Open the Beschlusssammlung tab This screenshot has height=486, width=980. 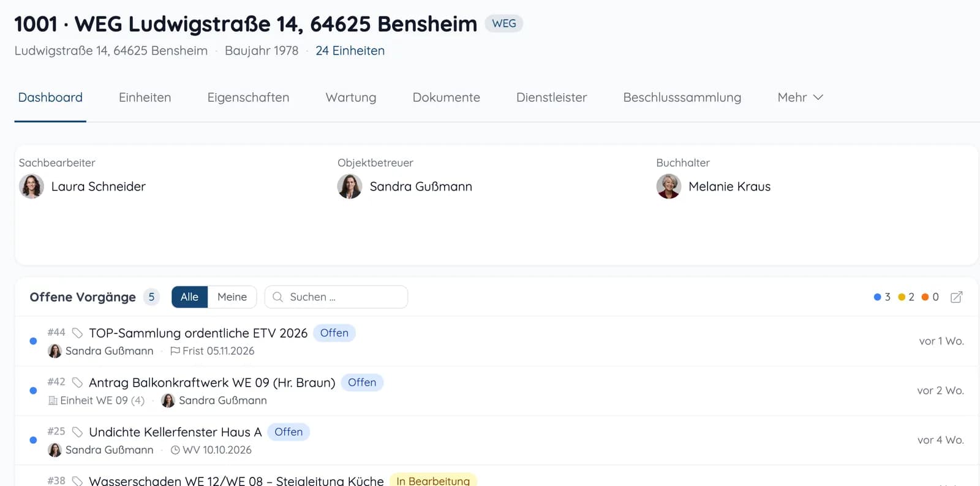click(682, 97)
